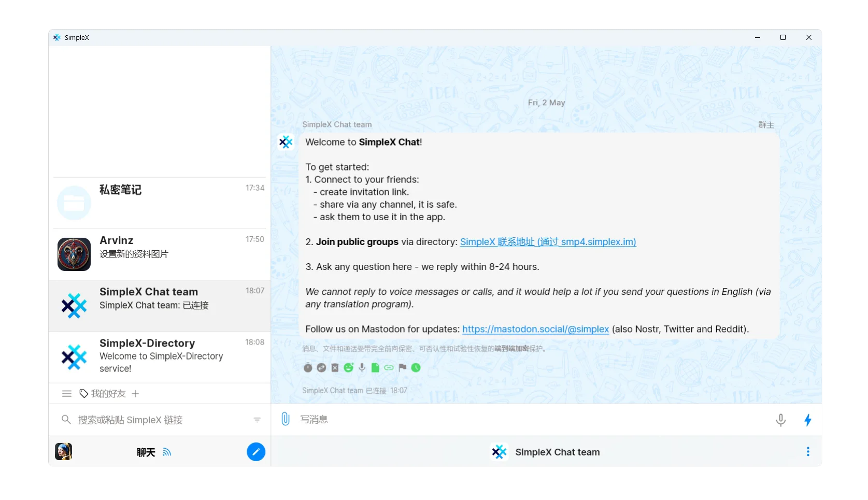
Task: Click the full deletion trash icon
Action: tap(335, 367)
